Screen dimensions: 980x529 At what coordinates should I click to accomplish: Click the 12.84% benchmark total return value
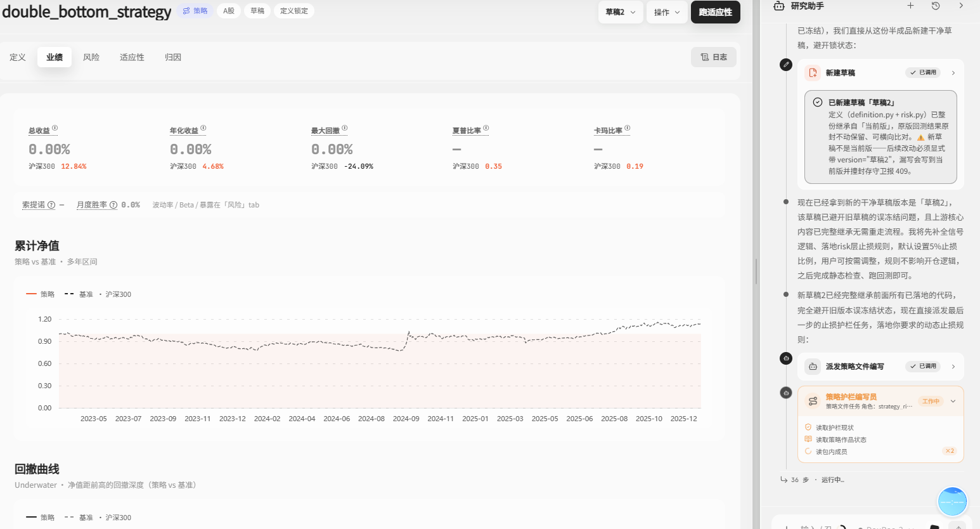click(x=74, y=166)
